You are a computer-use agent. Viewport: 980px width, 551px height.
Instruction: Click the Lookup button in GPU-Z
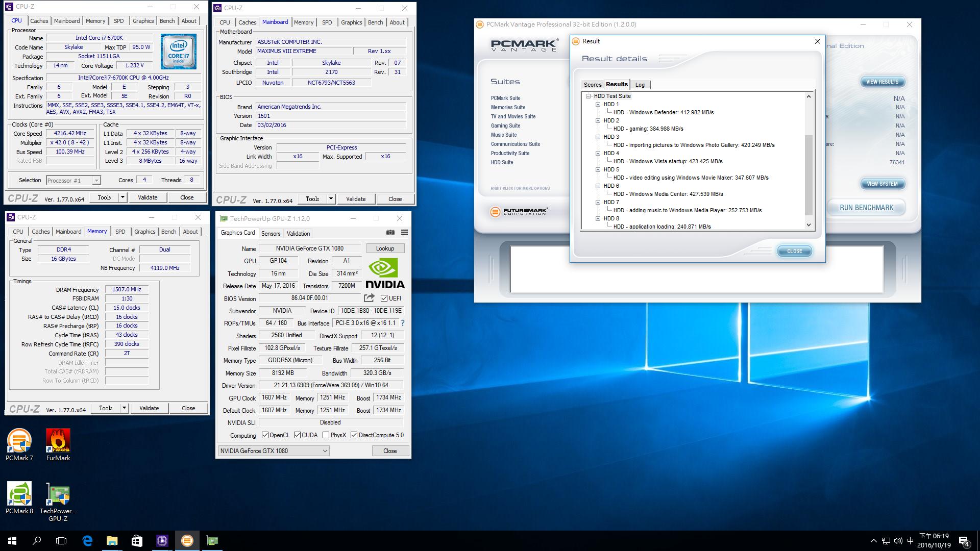point(385,248)
